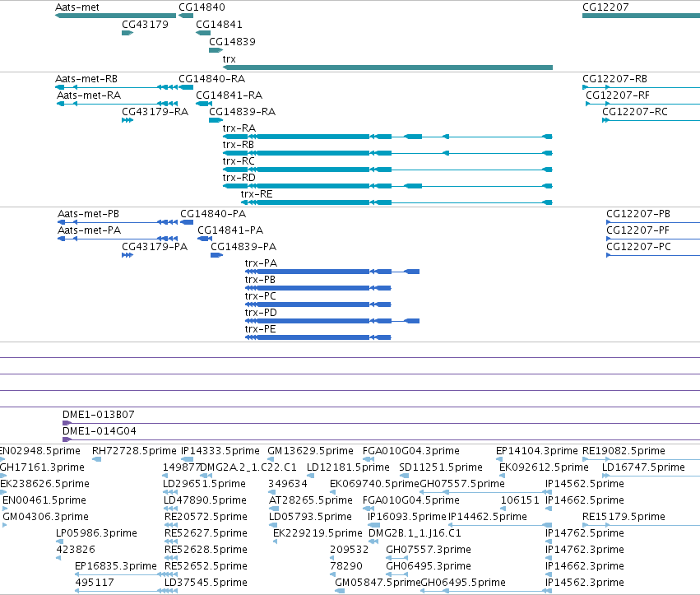Select the trx-PC protein label
Viewport: 700px width, 595px height.
(x=261, y=296)
